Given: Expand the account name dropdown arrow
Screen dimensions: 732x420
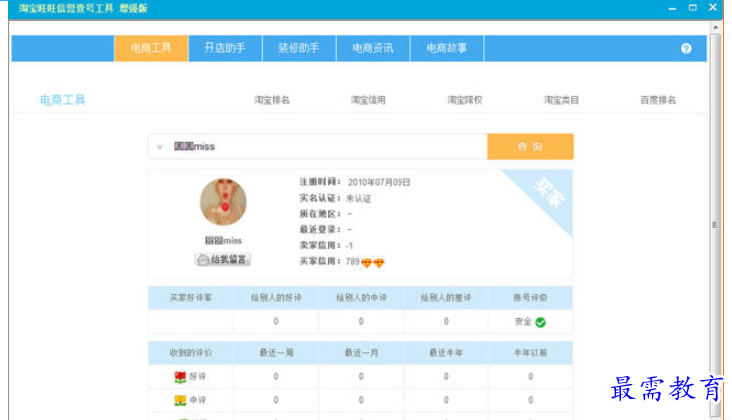Looking at the screenshot, I should coord(160,147).
